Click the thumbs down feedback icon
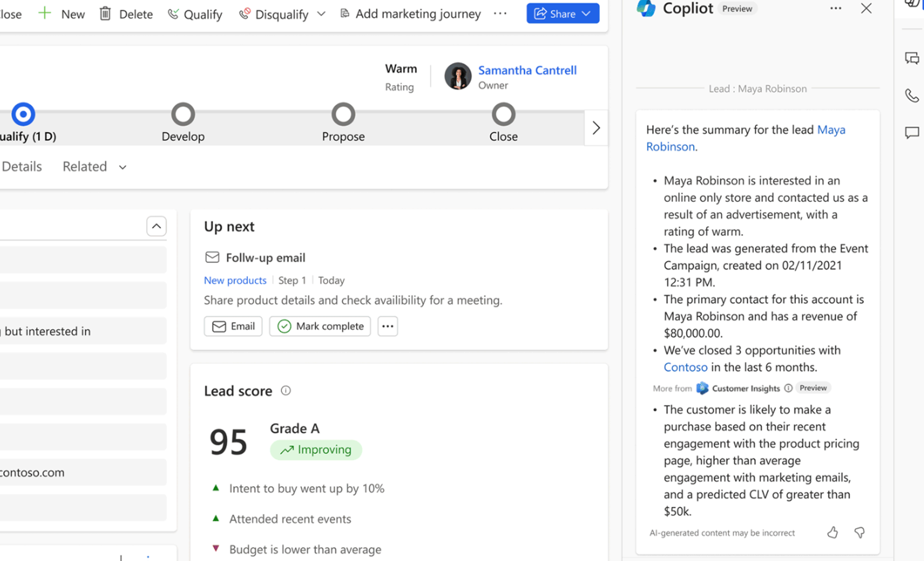The width and height of the screenshot is (924, 561). pos(859,532)
